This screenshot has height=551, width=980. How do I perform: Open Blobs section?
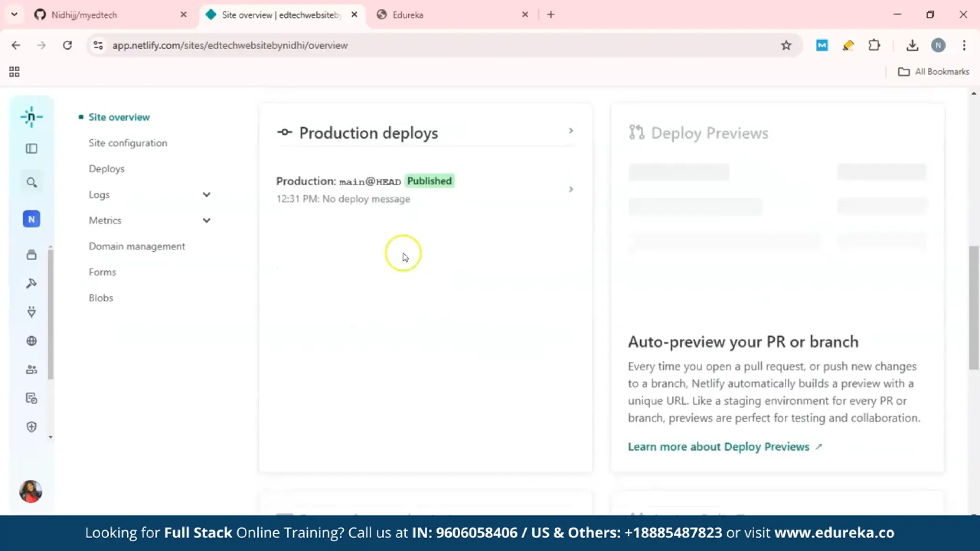101,298
